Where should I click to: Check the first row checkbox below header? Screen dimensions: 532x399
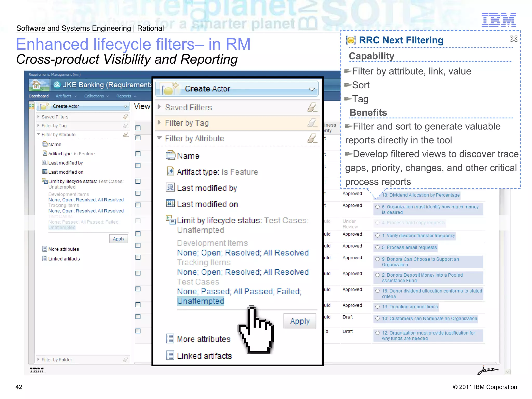tap(138, 138)
